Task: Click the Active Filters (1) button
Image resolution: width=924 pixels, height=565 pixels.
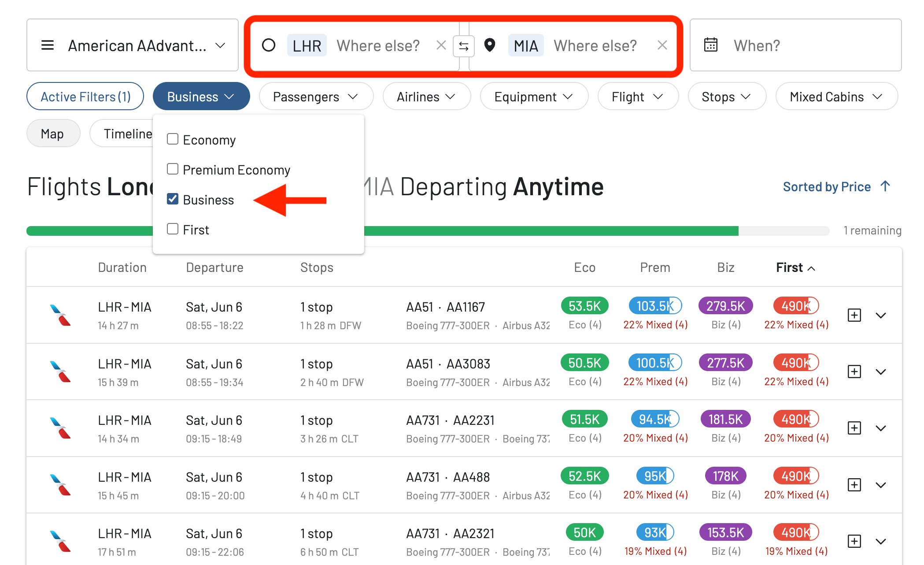Action: pyautogui.click(x=85, y=97)
